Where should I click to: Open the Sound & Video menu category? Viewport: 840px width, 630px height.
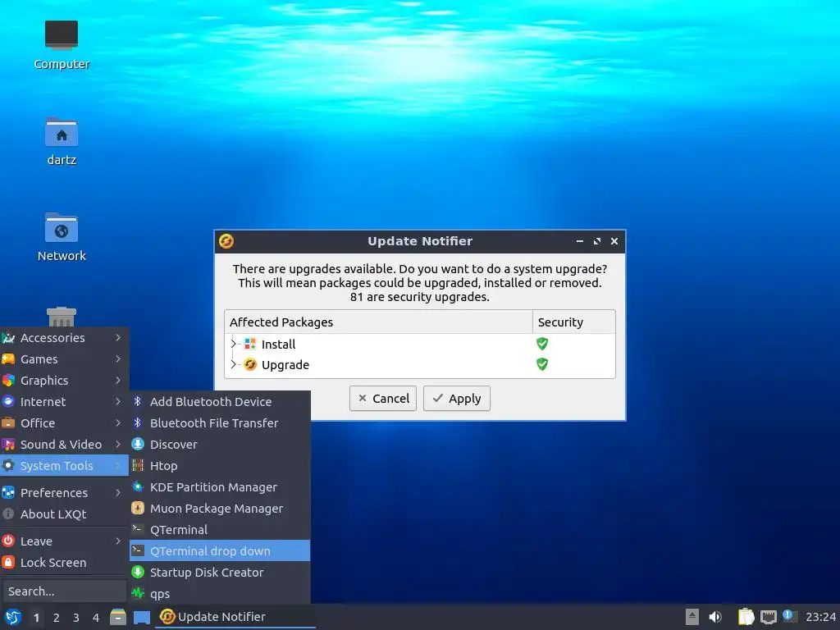64,444
